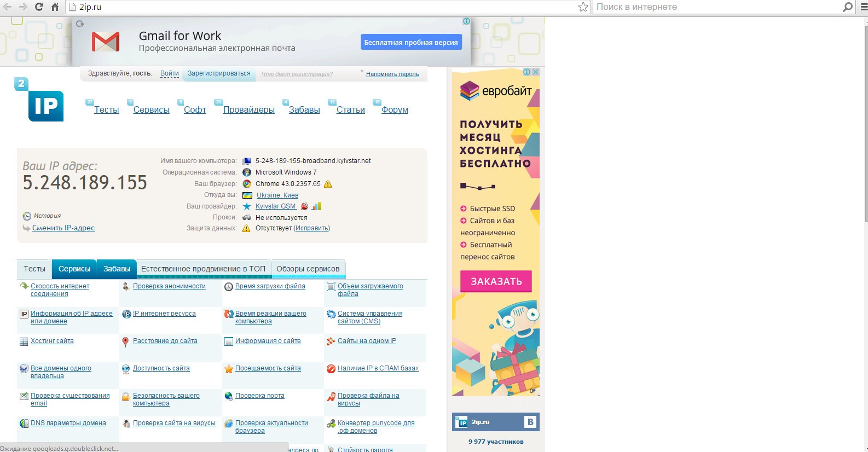Click the VK logo in 2ip.ru widget
868x452 pixels.
(x=530, y=422)
